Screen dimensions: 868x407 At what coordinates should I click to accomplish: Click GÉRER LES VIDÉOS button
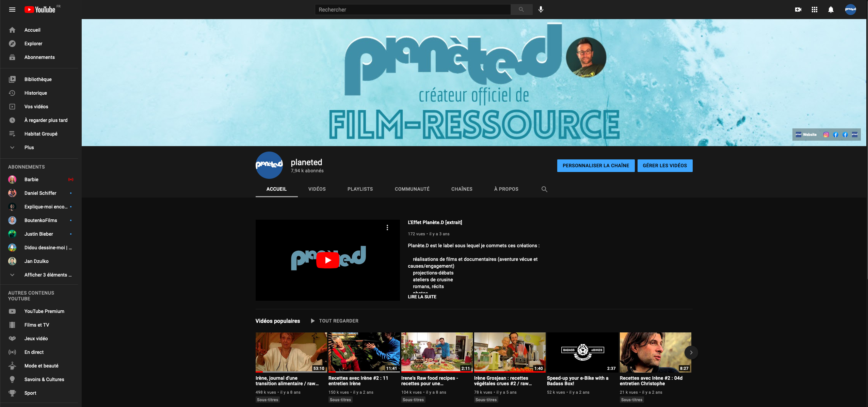665,166
